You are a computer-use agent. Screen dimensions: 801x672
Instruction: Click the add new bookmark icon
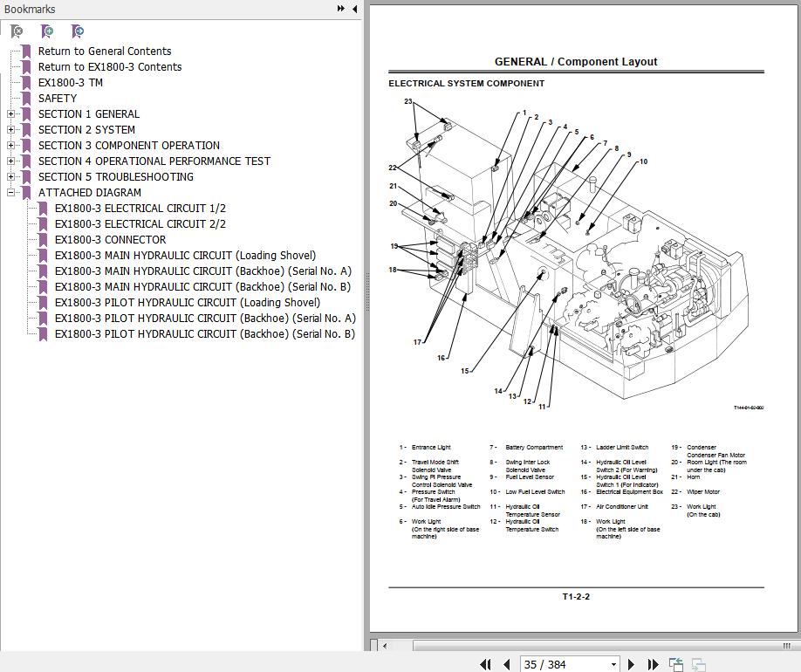point(47,31)
